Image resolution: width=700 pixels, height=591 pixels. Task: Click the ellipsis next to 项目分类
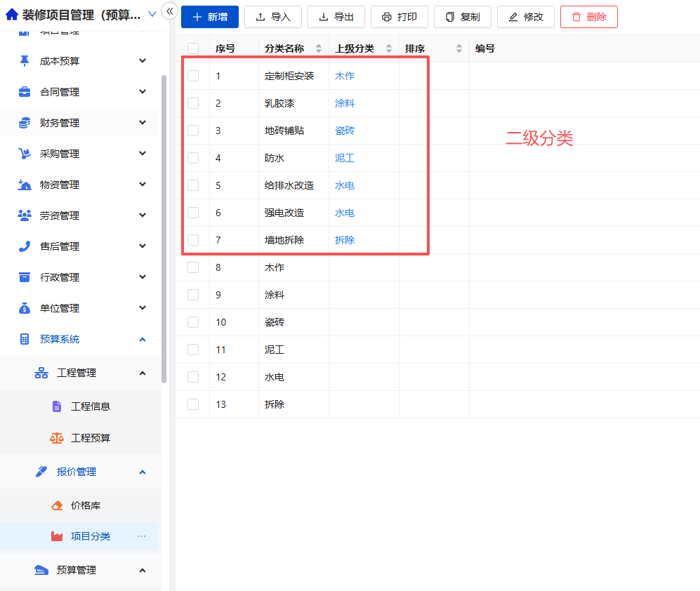click(143, 536)
